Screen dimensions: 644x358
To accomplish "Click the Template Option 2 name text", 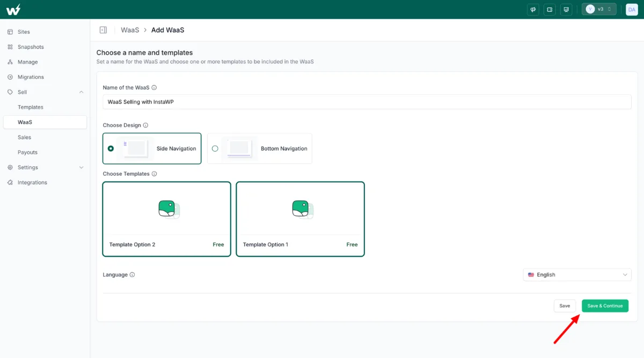I will 132,244.
